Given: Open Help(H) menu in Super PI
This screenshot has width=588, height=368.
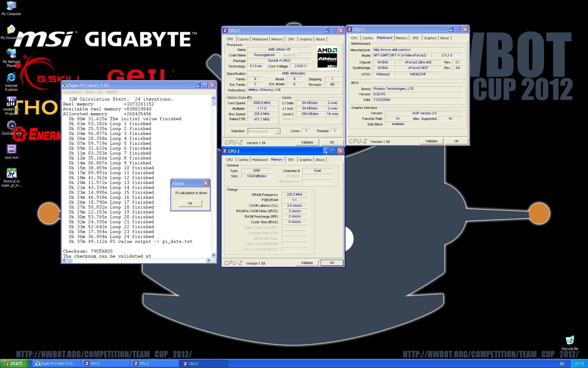Looking at the screenshot, I should coord(111,92).
